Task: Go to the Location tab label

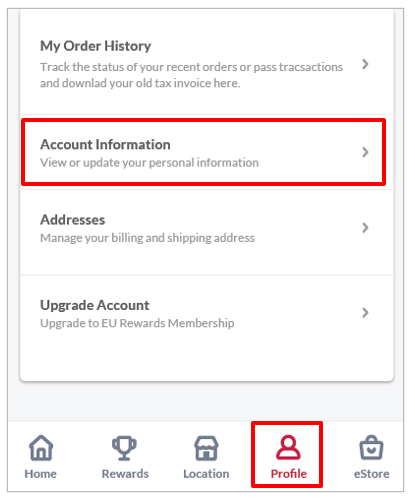Action: pos(206,474)
